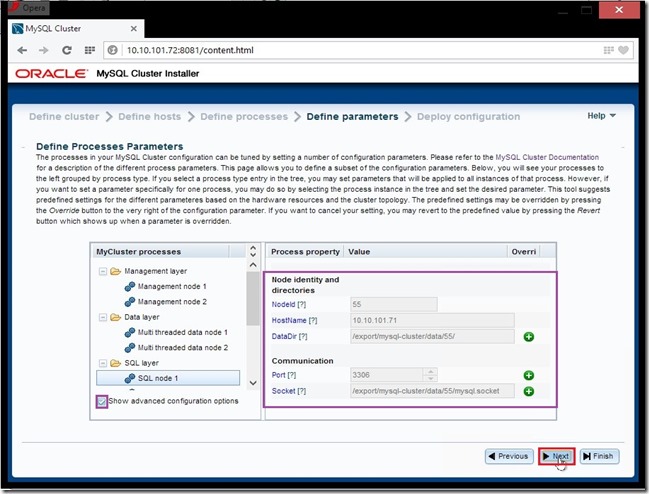Click the Next button
This screenshot has height=494, width=649.
click(556, 456)
